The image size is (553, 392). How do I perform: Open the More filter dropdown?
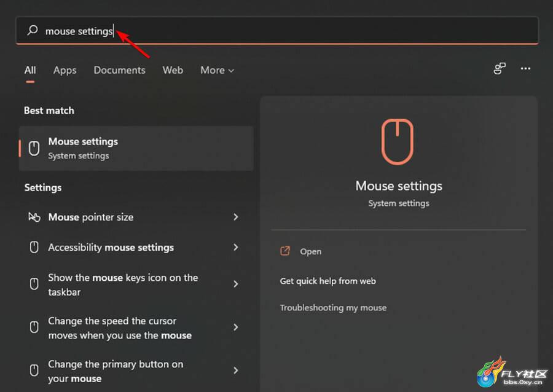point(218,70)
